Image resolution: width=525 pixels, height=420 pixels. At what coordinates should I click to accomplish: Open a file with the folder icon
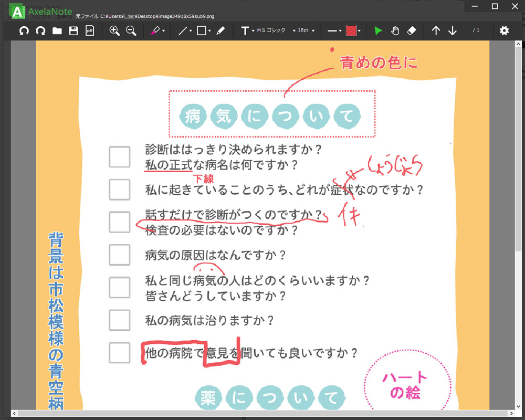click(x=57, y=30)
